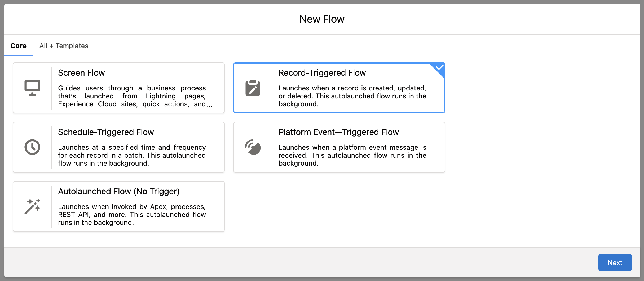Click the Schedule-Triggered Flow clock icon
The image size is (644, 281).
pos(32,147)
